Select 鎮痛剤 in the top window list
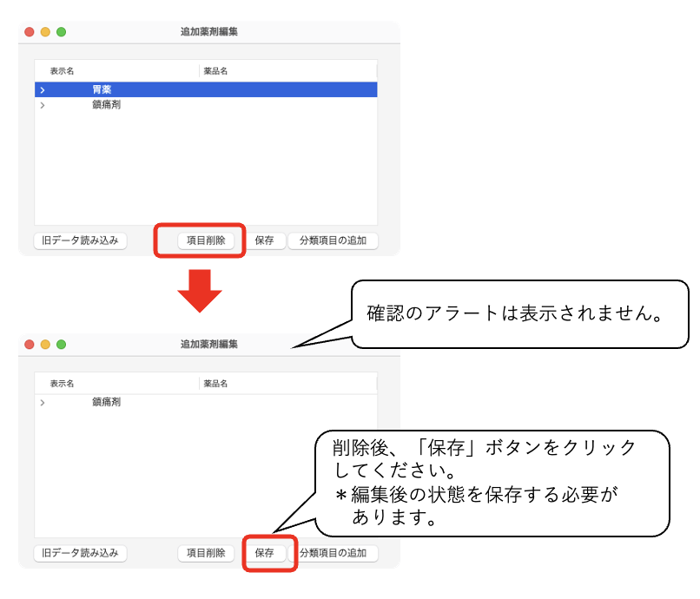Image resolution: width=700 pixels, height=599 pixels. [x=104, y=103]
